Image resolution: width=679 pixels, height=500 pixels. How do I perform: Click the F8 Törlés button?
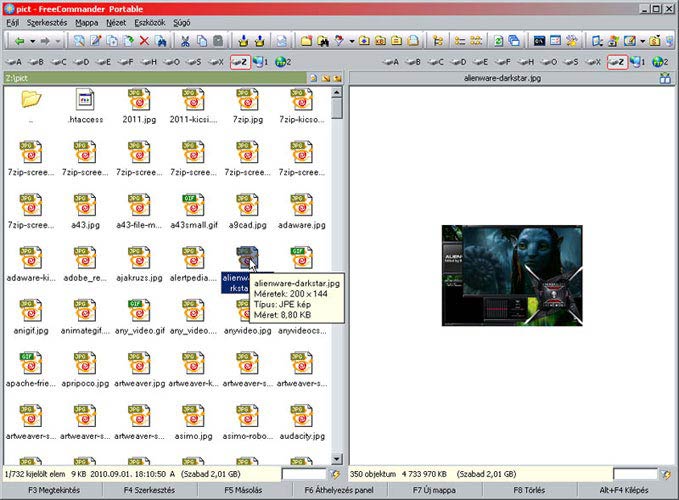pos(529,490)
